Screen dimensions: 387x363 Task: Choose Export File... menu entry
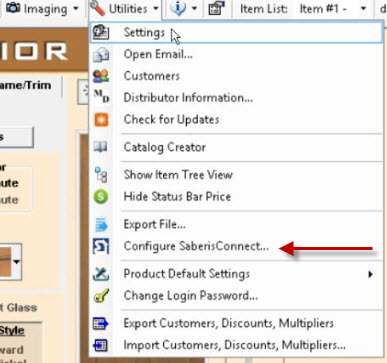pyautogui.click(x=236, y=224)
